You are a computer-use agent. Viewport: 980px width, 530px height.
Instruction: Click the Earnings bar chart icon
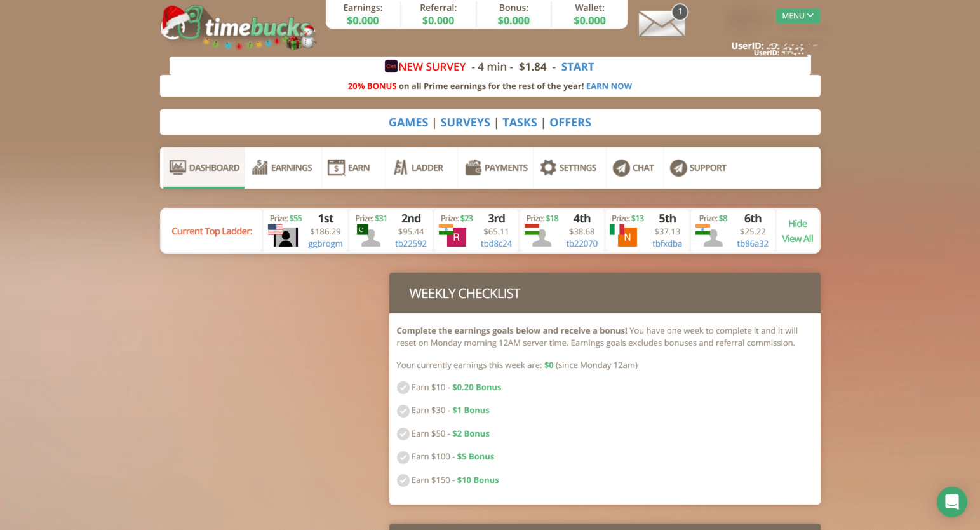[260, 168]
